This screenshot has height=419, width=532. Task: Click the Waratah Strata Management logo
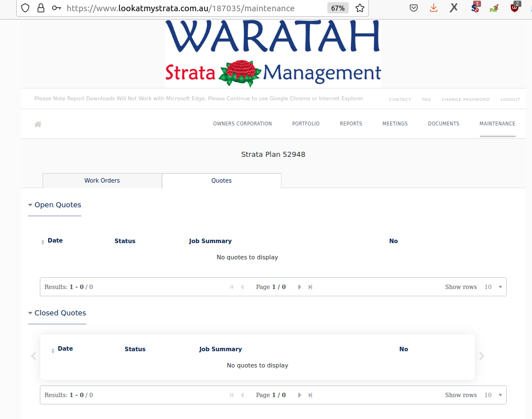coord(273,54)
